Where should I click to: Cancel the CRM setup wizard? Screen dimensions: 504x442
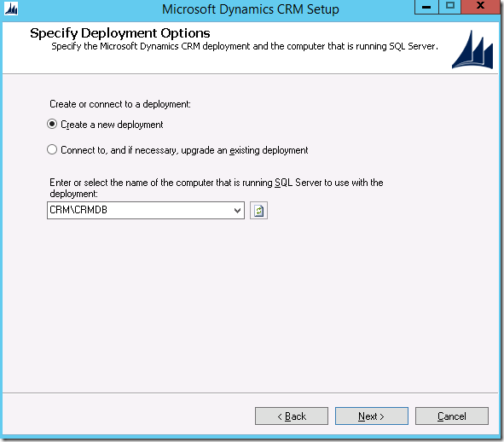(452, 416)
